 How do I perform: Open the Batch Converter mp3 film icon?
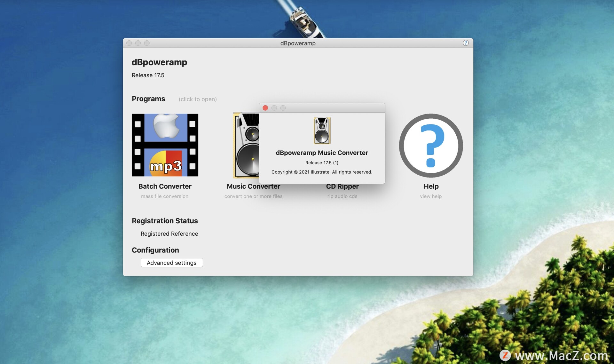point(165,145)
